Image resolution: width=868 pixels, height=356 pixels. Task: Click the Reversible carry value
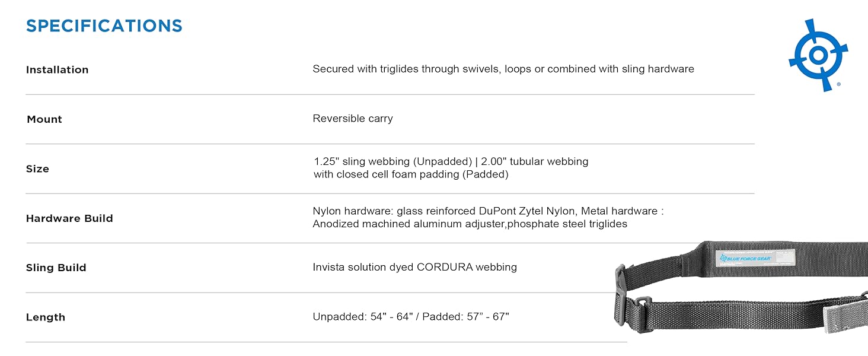click(353, 119)
